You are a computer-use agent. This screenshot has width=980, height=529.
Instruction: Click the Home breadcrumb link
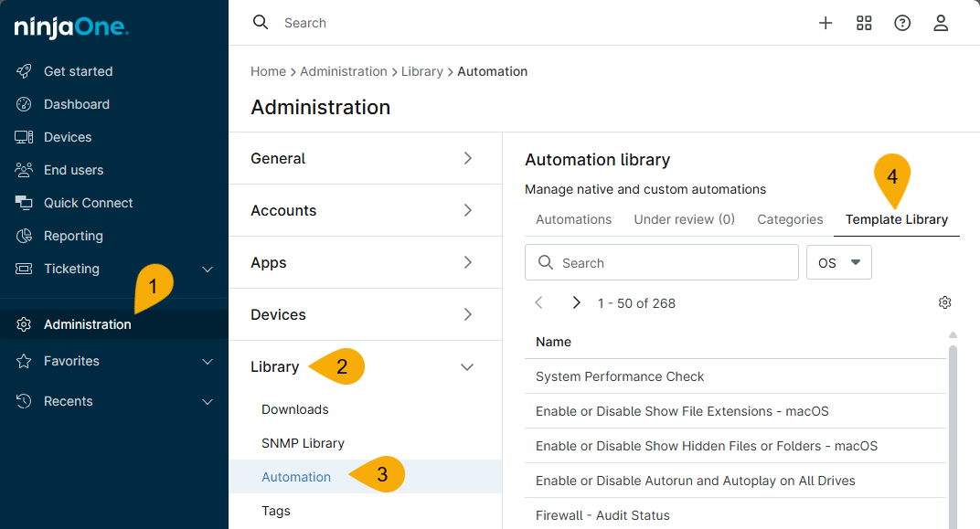[268, 70]
